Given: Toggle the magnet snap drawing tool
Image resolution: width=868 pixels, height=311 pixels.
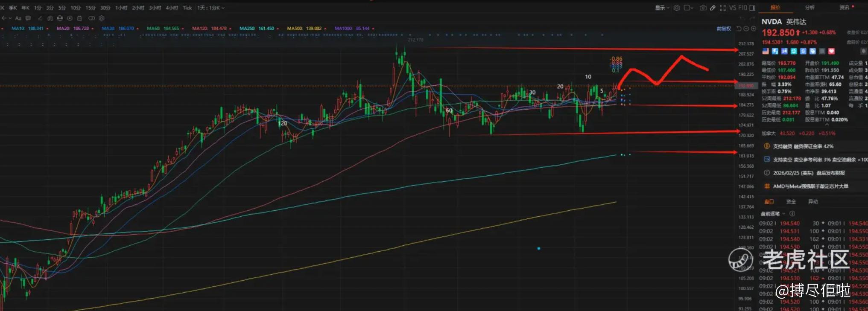Looking at the screenshot, I should (50, 18).
